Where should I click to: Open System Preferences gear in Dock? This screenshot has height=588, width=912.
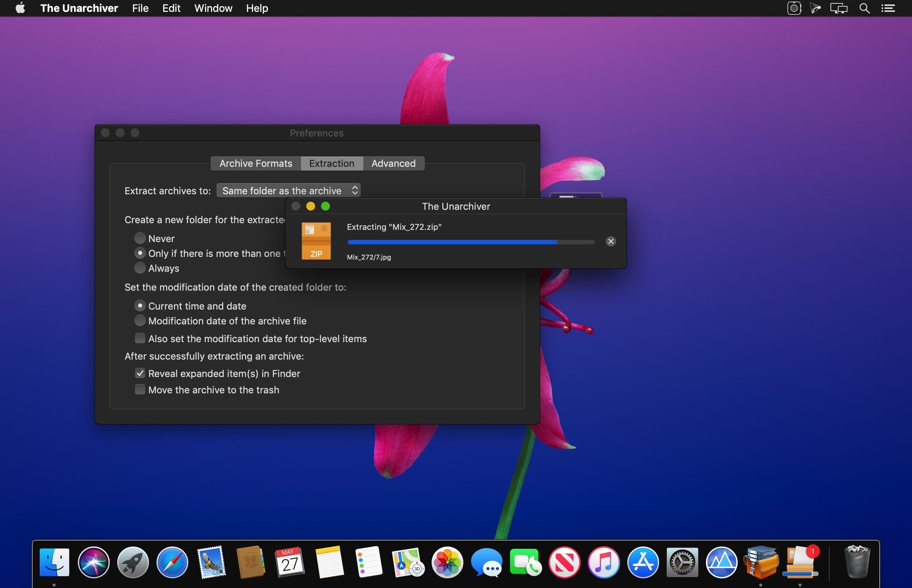click(x=683, y=562)
